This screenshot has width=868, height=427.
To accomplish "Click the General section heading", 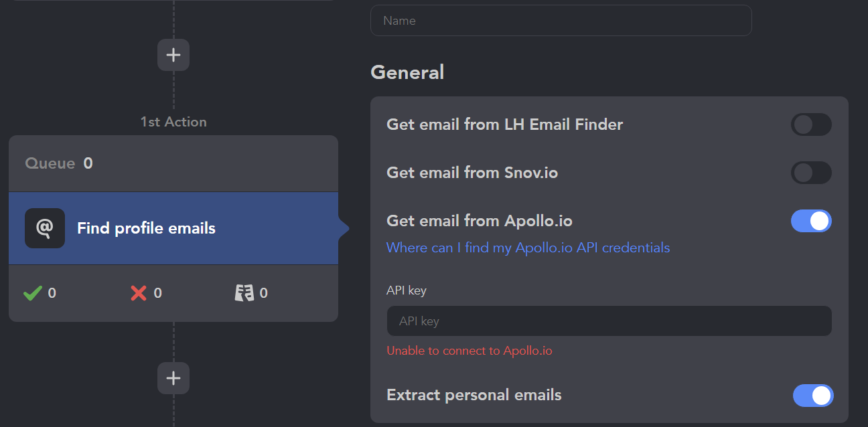I will 407,72.
